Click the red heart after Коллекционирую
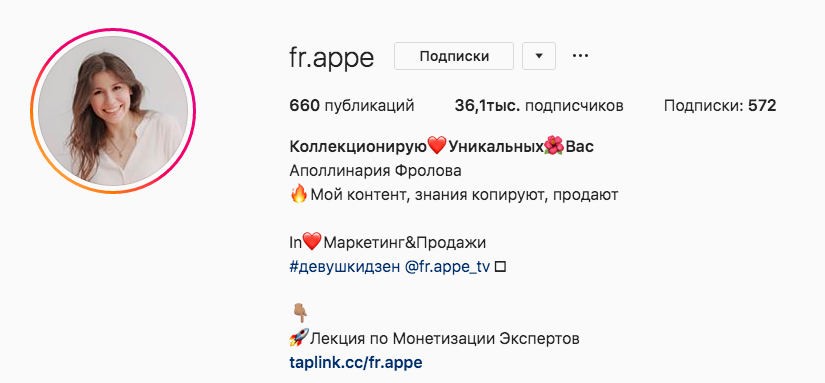Screen dimensions: 825x383 pyautogui.click(x=437, y=146)
